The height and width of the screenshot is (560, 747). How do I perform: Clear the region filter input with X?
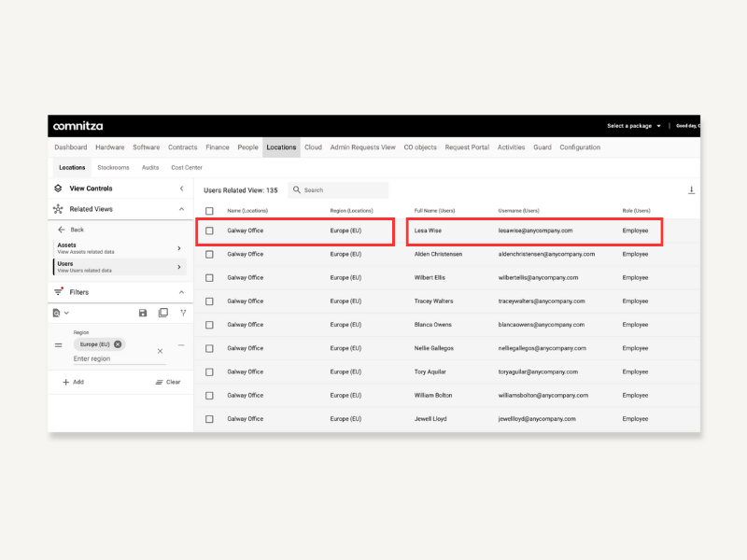pos(160,352)
